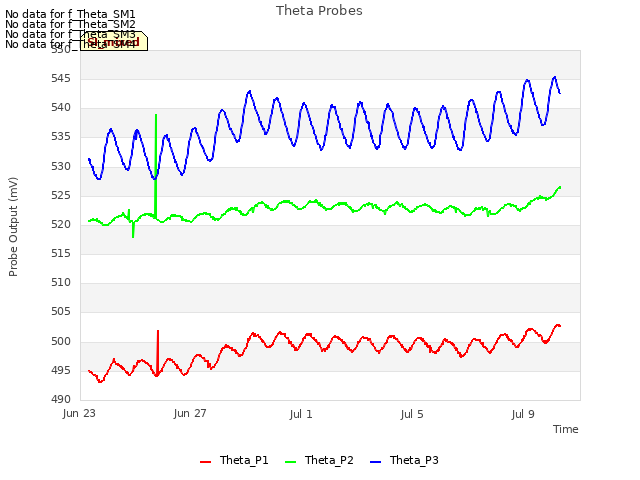Click 'No data for f_Theta_SM1' message
This screenshot has height=480, width=640.
tap(70, 14)
